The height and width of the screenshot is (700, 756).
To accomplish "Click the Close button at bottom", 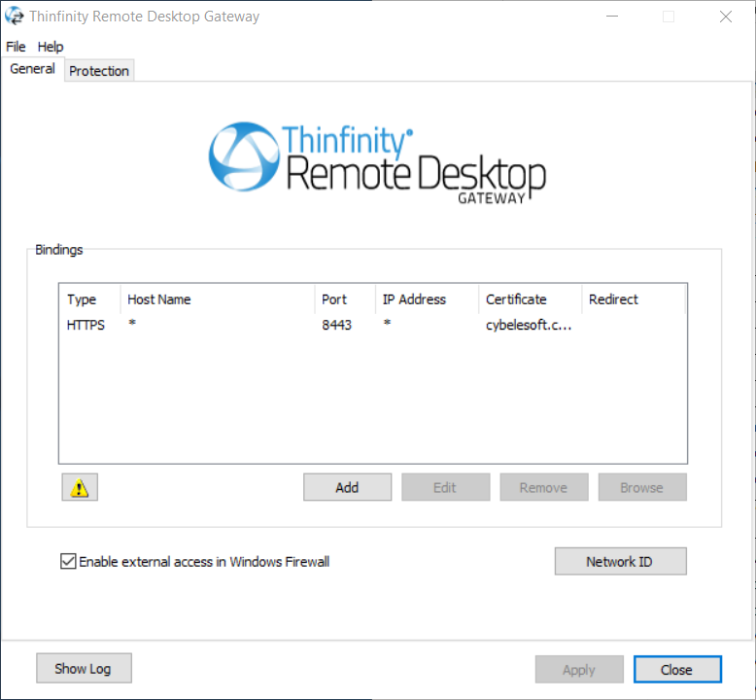I will (x=677, y=670).
